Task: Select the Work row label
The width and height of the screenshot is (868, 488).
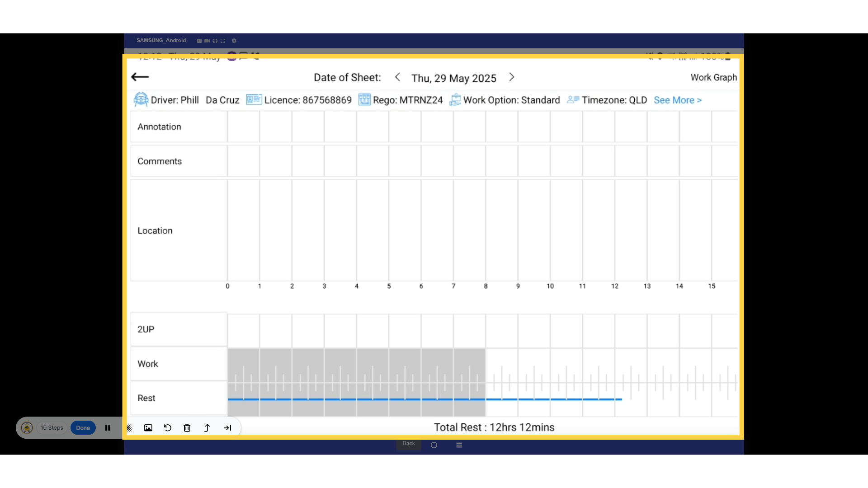Action: [147, 364]
